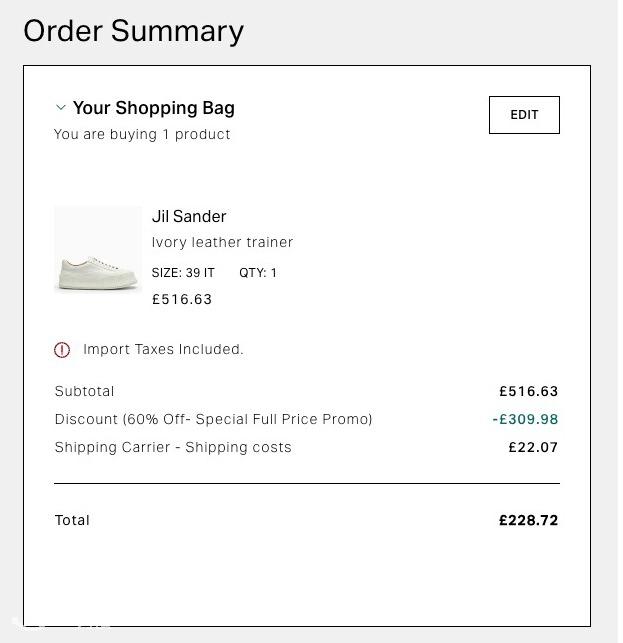The height and width of the screenshot is (643, 623).
Task: Click the 60% Off discount promo line
Action: [213, 419]
